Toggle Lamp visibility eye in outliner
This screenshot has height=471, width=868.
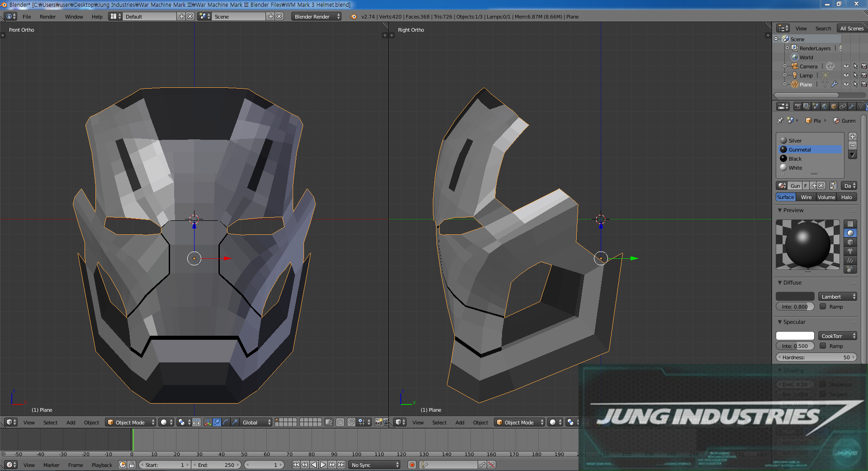click(x=846, y=75)
